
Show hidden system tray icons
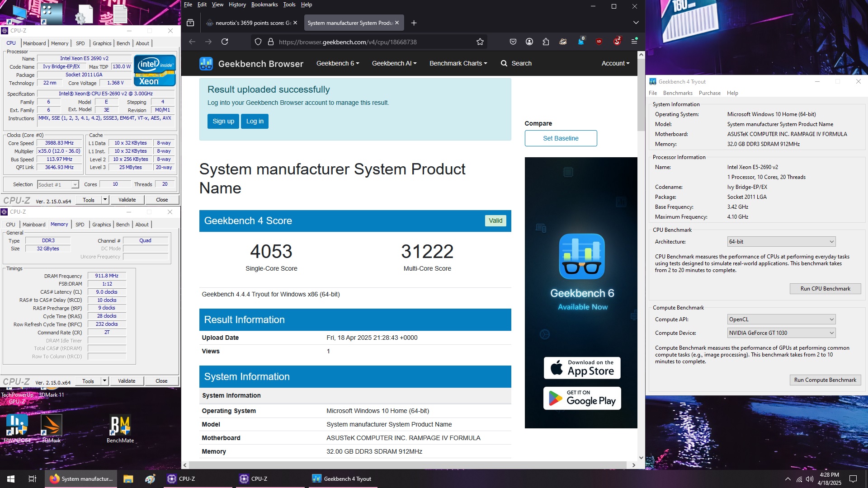(788, 479)
